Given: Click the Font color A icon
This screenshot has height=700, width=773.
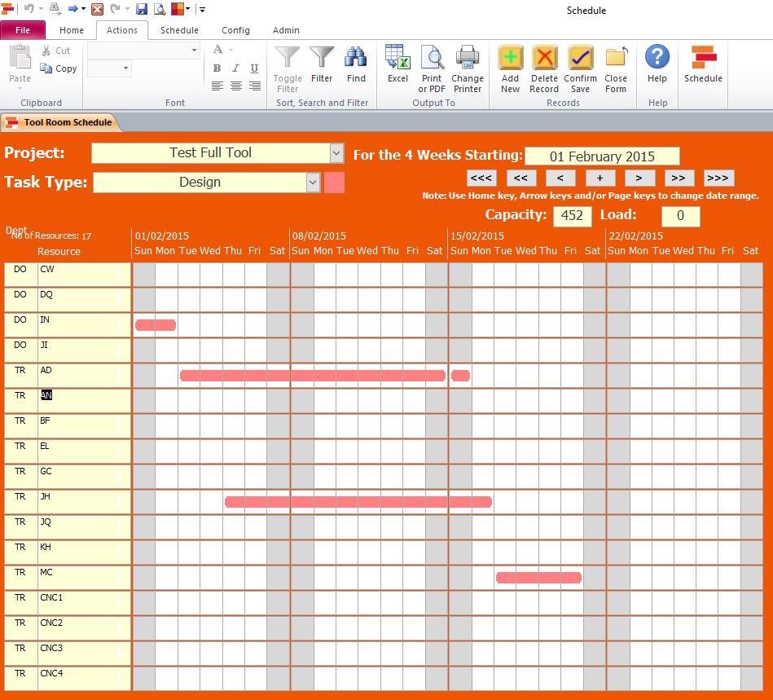Looking at the screenshot, I should [218, 50].
